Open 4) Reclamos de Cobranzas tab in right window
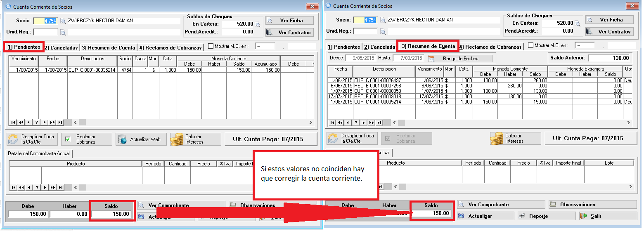The image size is (644, 231). coord(490,47)
